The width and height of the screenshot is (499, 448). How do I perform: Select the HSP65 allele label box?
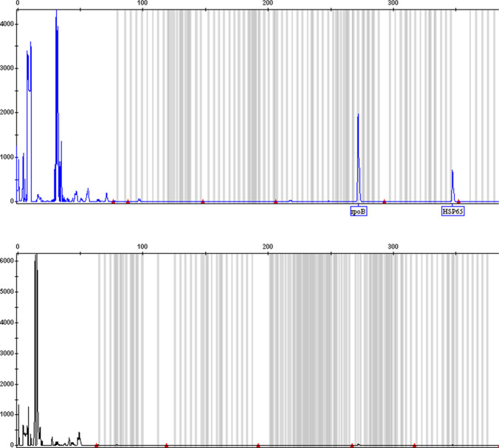click(x=452, y=211)
